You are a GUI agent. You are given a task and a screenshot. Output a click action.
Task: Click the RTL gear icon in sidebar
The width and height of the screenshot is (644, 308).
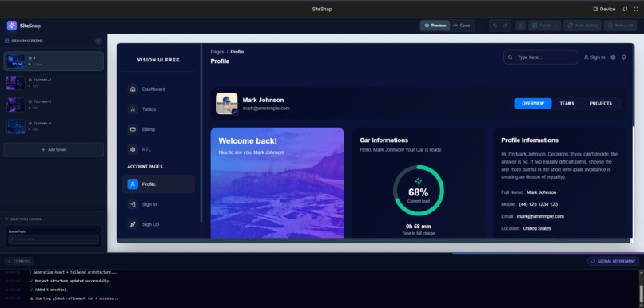click(133, 149)
